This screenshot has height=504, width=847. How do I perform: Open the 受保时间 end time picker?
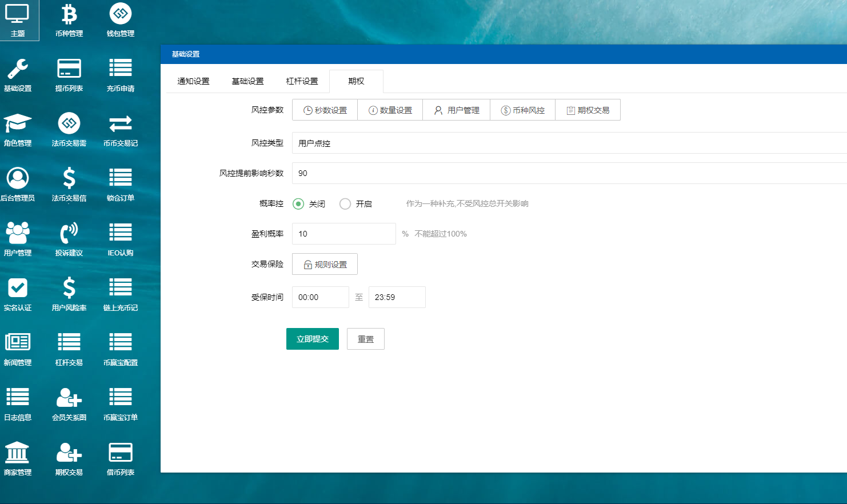[397, 297]
